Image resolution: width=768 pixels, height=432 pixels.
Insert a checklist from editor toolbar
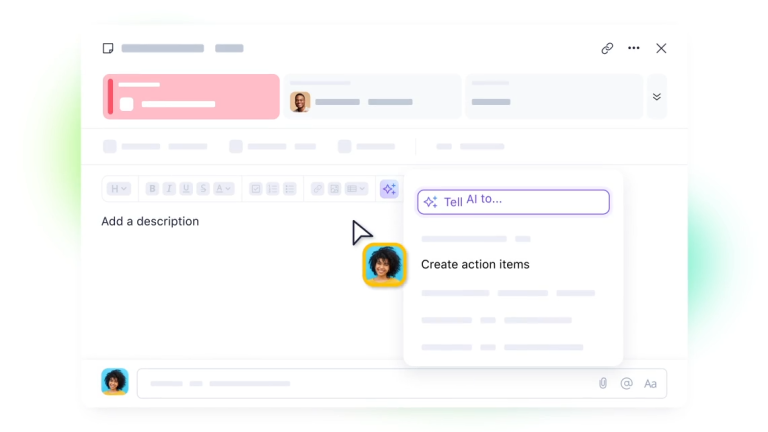coord(255,189)
